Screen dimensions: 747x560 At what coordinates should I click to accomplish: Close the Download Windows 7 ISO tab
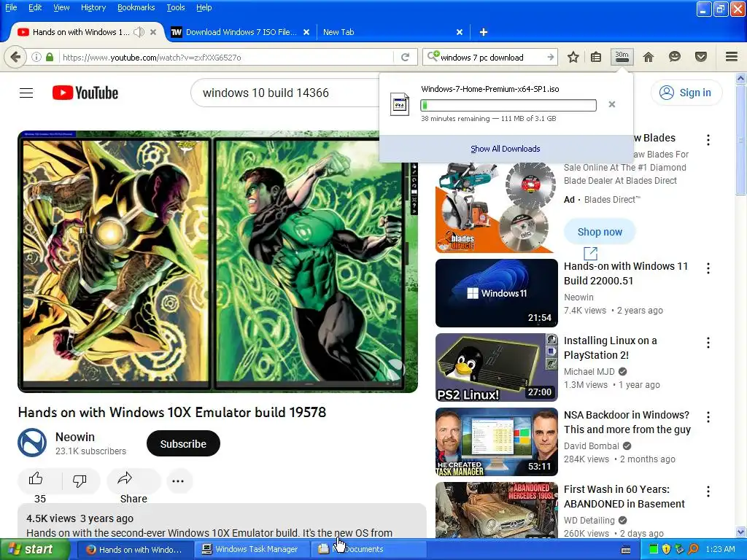tap(306, 32)
